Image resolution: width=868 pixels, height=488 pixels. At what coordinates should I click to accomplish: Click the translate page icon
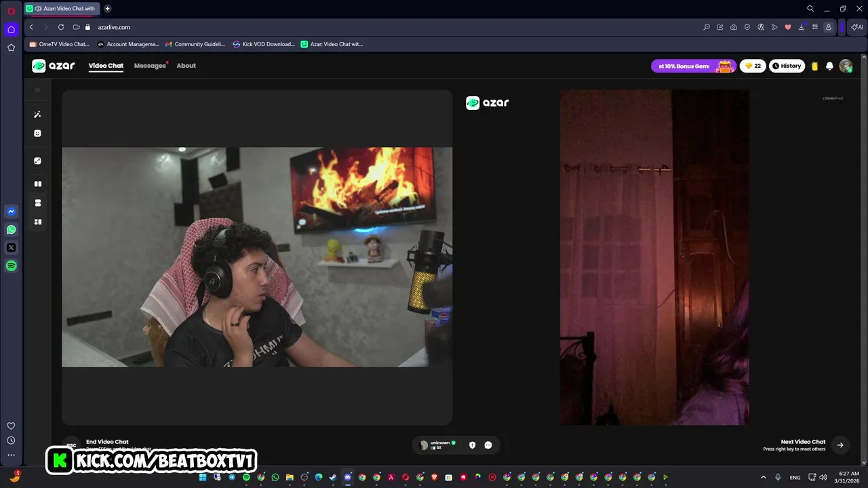pyautogui.click(x=761, y=27)
